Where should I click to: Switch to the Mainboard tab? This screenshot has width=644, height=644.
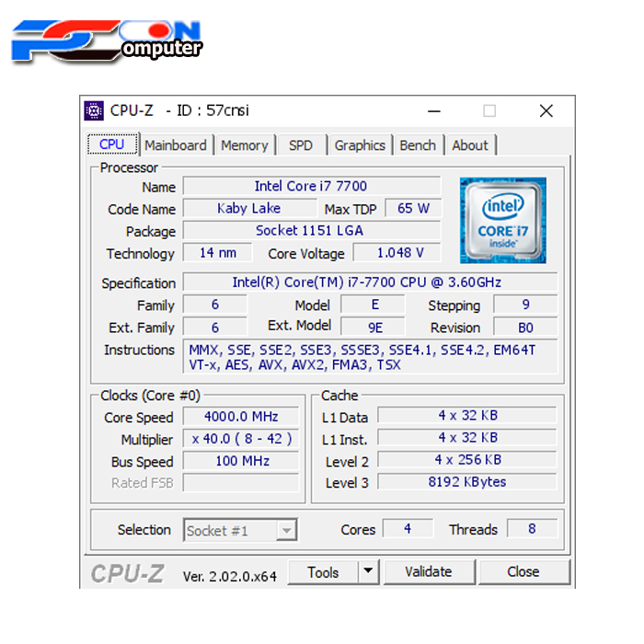click(176, 145)
